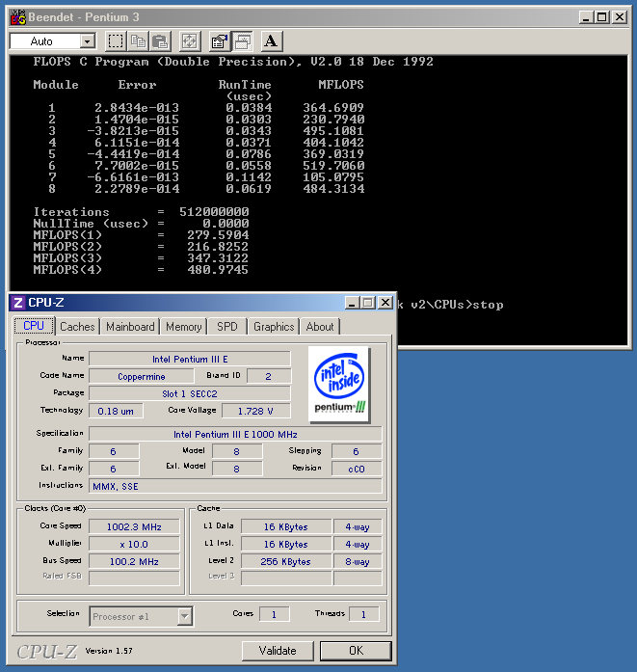Click the Name field 'Intel Pentium III E'
637x672 pixels.
coord(190,360)
